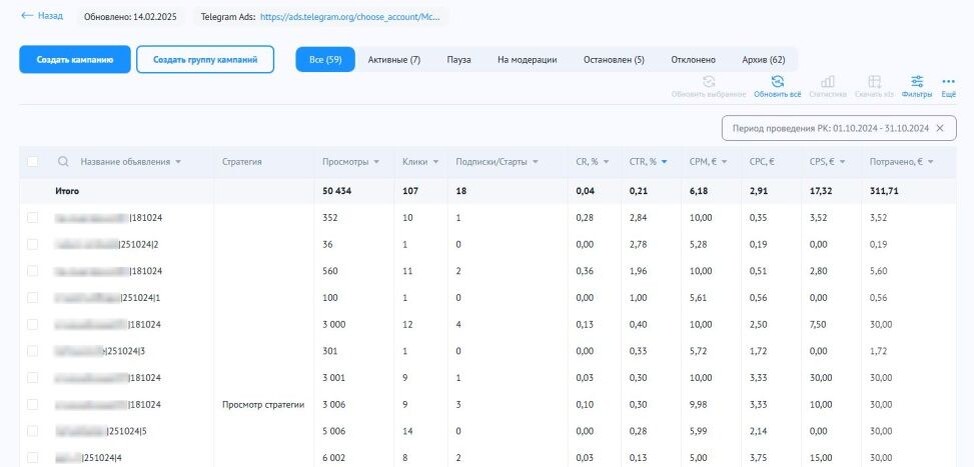Viewport: 974px width, 467px height.
Task: Click the Создать кампанию button
Action: pyautogui.click(x=75, y=60)
